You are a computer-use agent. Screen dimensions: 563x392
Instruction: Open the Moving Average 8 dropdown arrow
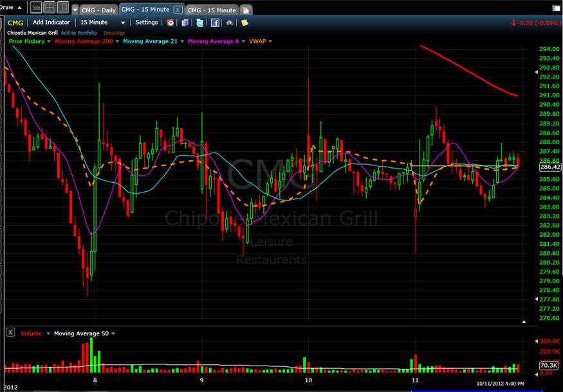pos(243,41)
